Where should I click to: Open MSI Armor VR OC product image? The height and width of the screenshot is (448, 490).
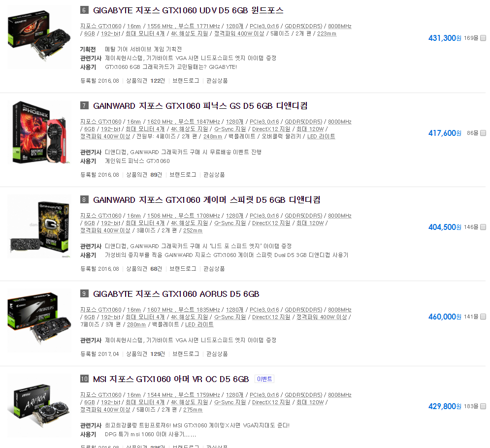pyautogui.click(x=39, y=406)
